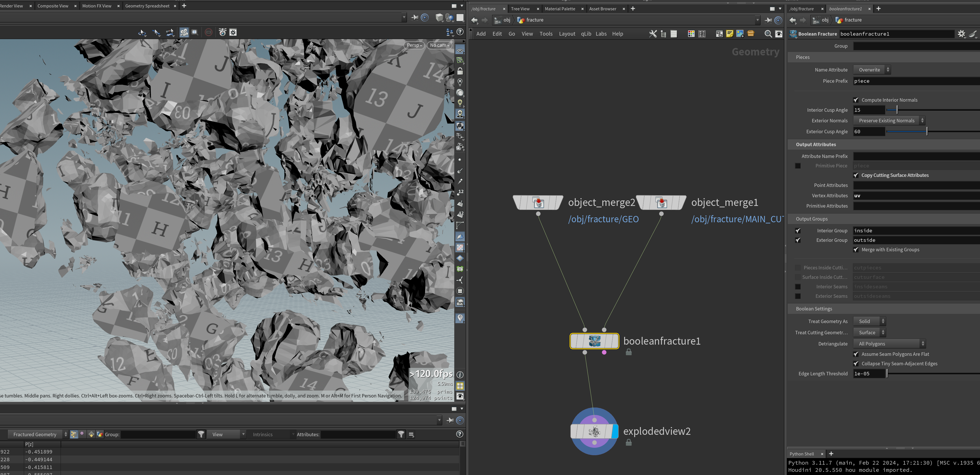Toggle Compute Interior Normals checkbox

pos(856,100)
